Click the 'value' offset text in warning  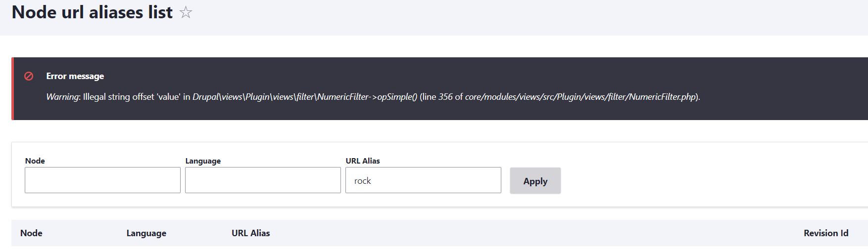coord(169,97)
